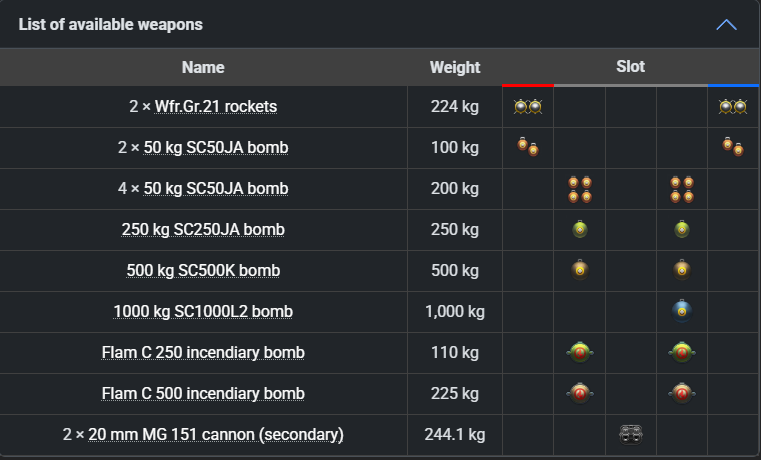Click the Name column header
This screenshot has height=460, width=761.
coord(203,68)
